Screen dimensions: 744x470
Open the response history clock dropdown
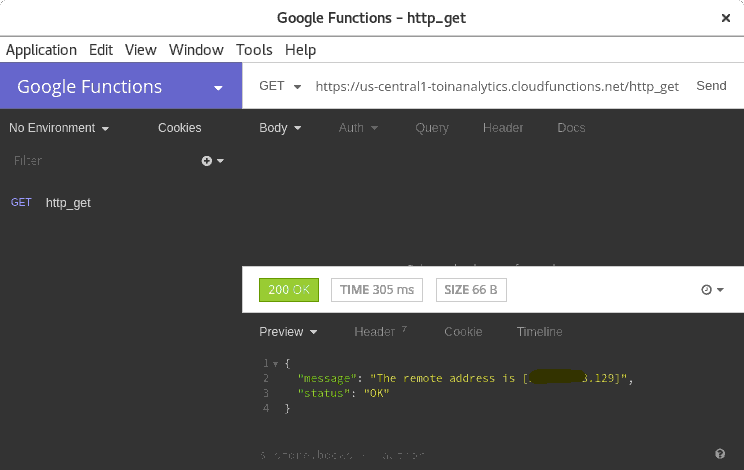[712, 290]
